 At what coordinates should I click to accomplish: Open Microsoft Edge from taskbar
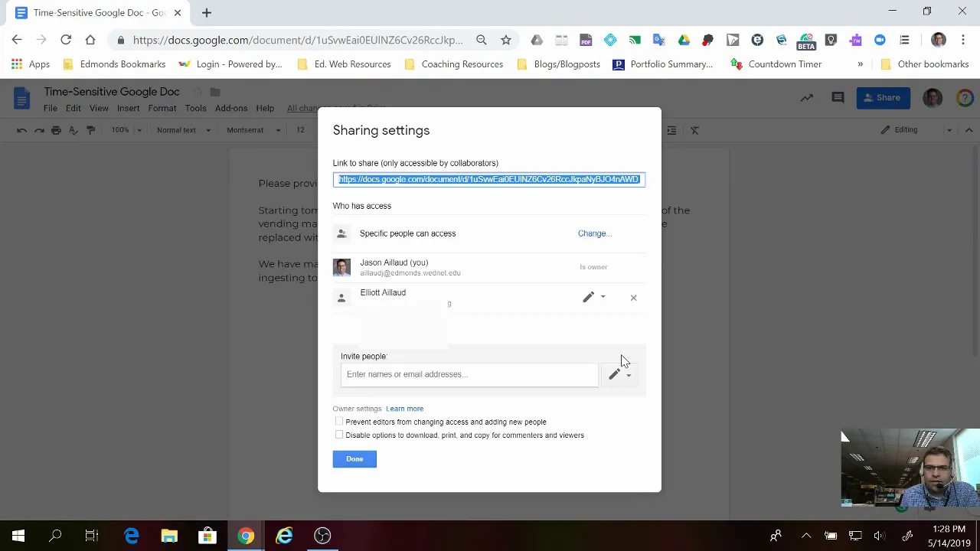pyautogui.click(x=132, y=536)
